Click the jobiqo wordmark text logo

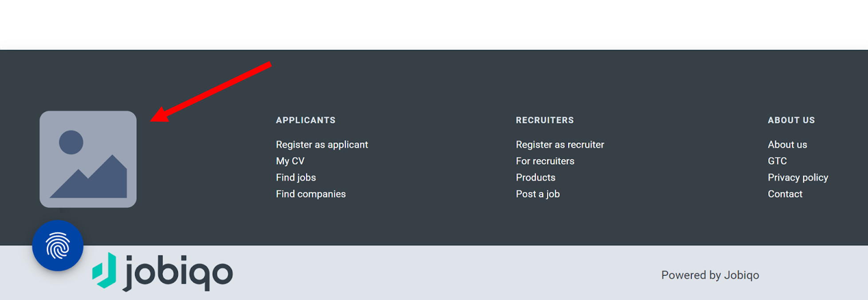[178, 272]
